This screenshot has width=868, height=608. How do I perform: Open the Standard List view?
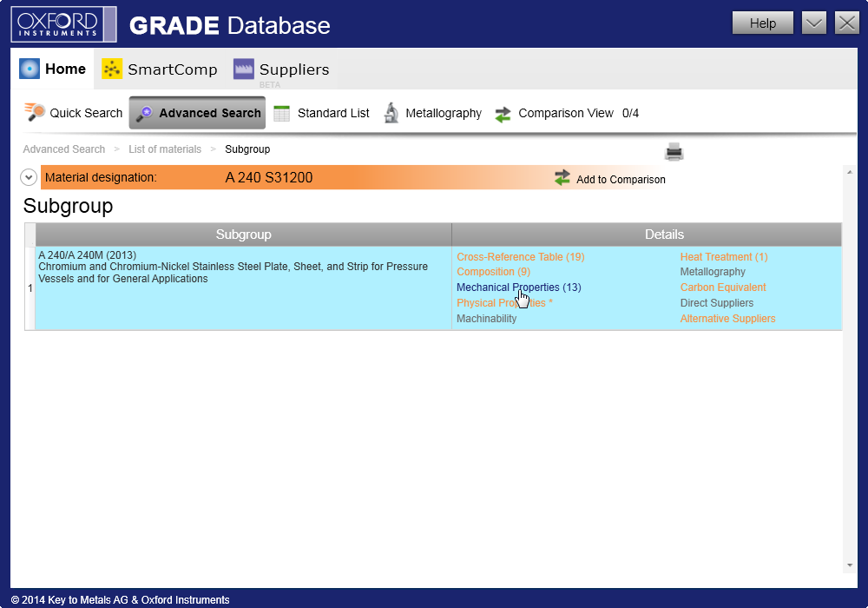[x=322, y=113]
